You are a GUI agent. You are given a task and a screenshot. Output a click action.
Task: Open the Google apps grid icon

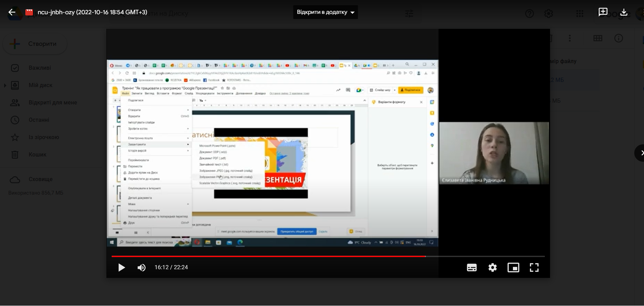point(579,14)
